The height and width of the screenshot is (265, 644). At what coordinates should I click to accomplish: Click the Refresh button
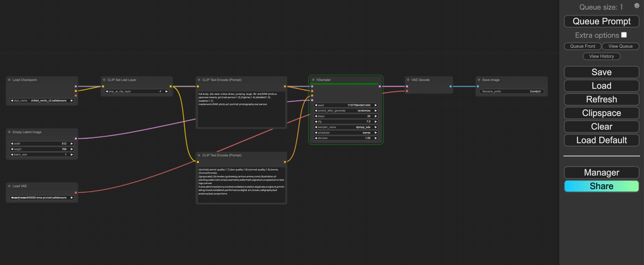tap(602, 99)
